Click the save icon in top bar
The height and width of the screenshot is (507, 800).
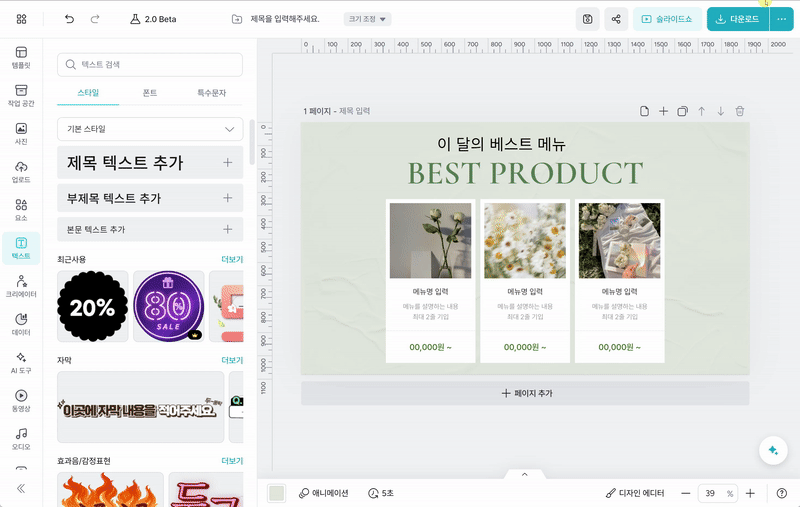pos(588,19)
